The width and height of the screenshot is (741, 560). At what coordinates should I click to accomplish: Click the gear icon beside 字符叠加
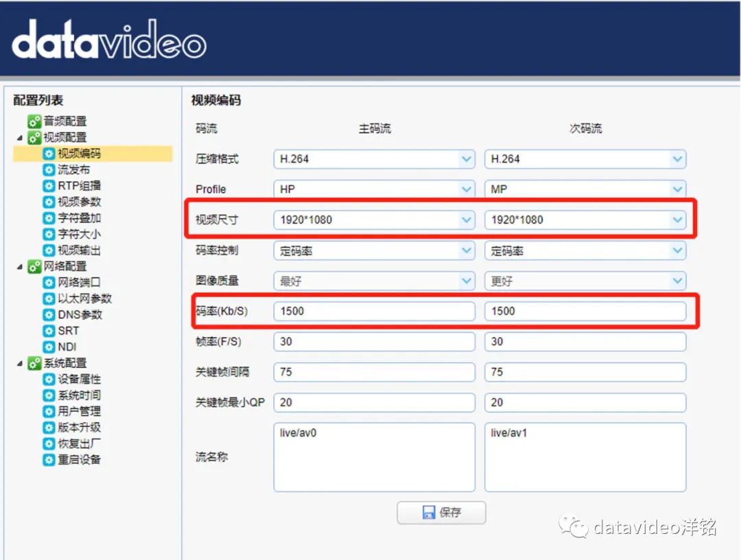(49, 218)
